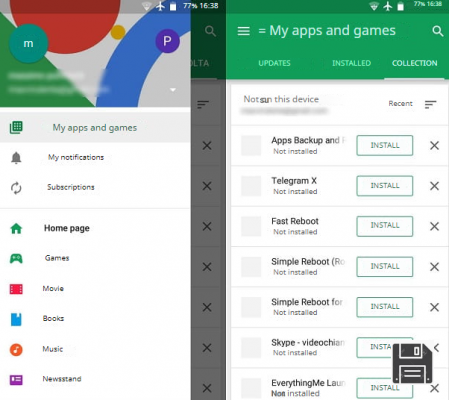The image size is (449, 400).
Task: Tap the sort icon in the dimmed middle panel
Action: point(203,104)
